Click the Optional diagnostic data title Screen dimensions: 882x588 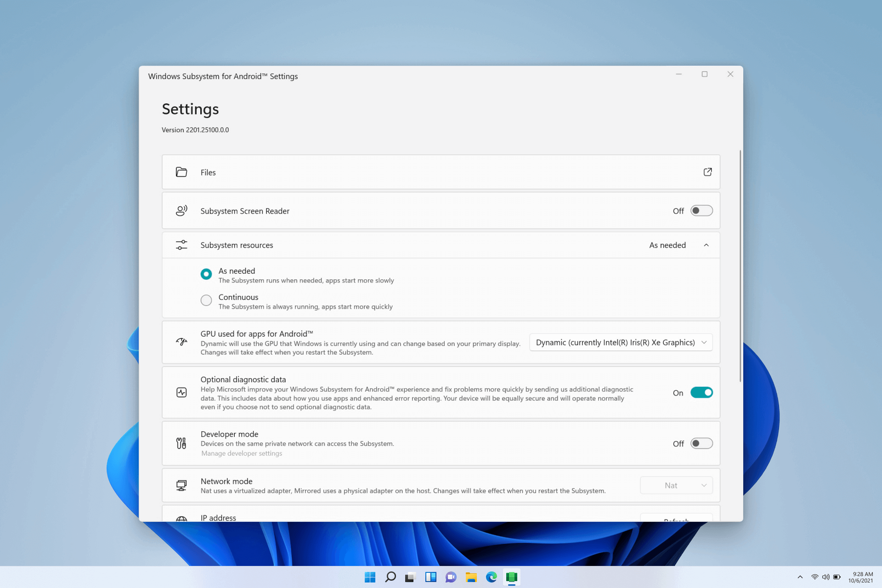pyautogui.click(x=243, y=379)
